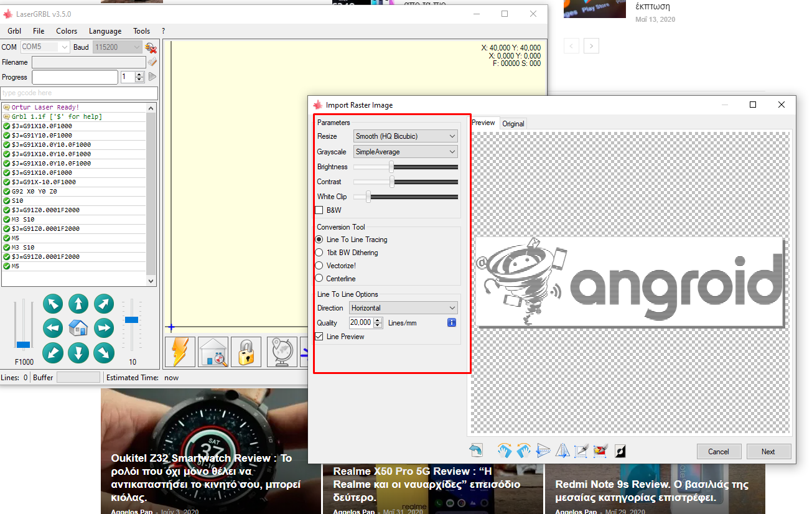
Task: Jog the laser left
Action: pos(53,328)
